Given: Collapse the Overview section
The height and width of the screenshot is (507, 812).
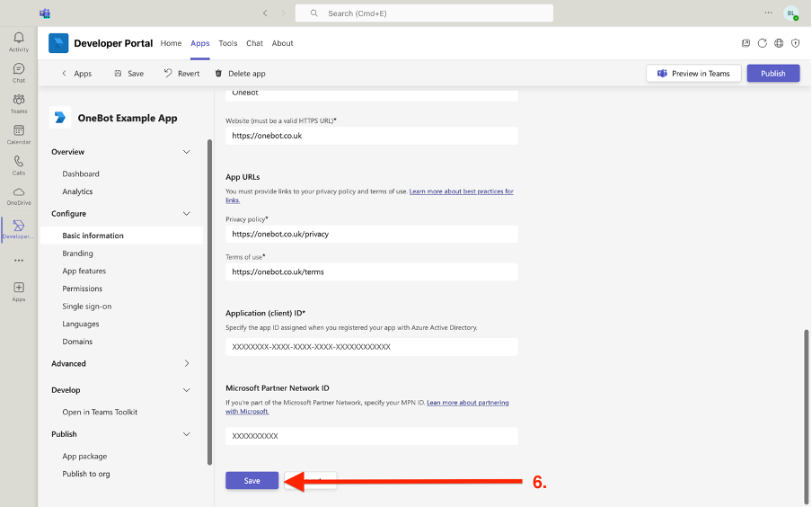Looking at the screenshot, I should point(187,152).
